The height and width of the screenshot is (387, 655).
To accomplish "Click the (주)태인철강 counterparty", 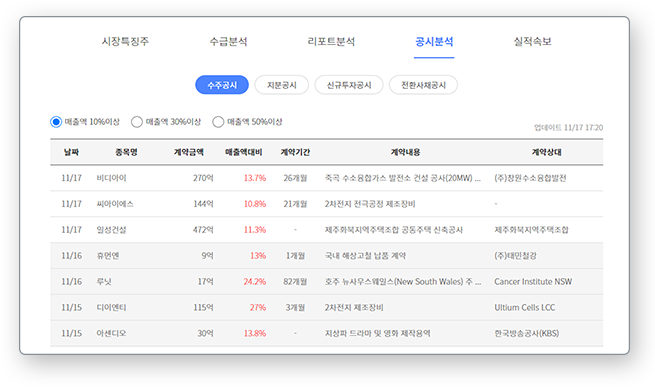I will coord(515,256).
